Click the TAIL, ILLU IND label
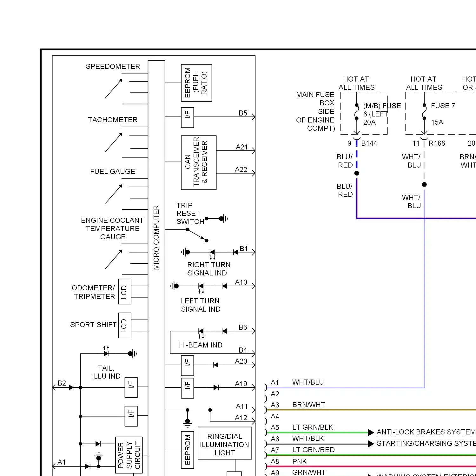The image size is (476, 476). tap(106, 372)
